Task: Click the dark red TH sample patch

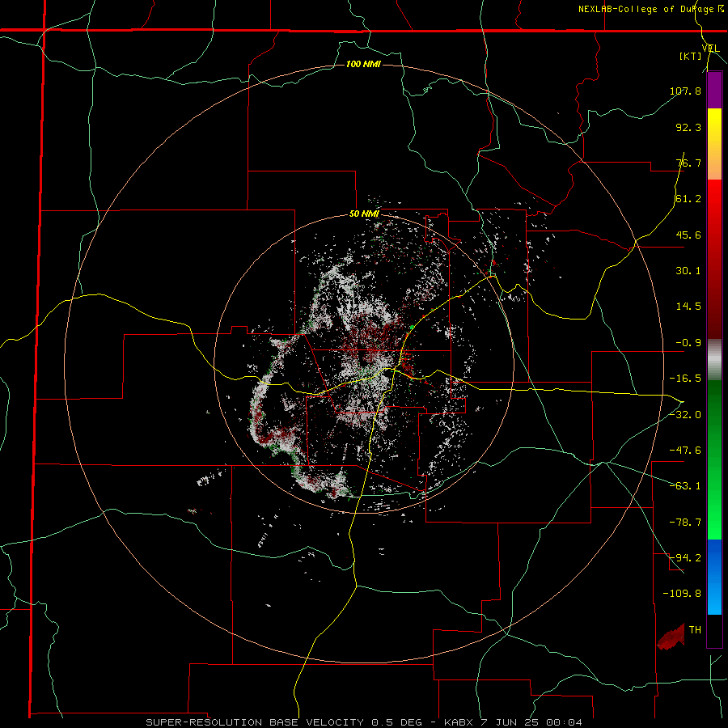Action: pyautogui.click(x=671, y=638)
